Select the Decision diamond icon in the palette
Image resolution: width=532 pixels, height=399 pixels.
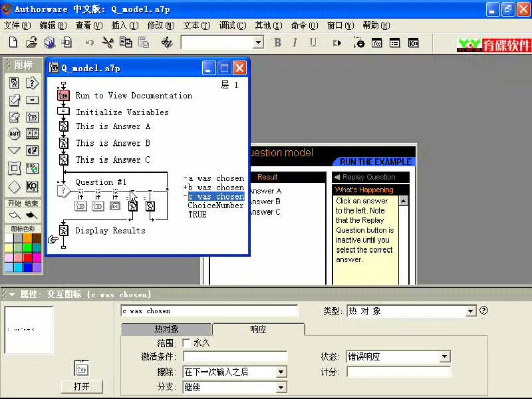[x=14, y=187]
